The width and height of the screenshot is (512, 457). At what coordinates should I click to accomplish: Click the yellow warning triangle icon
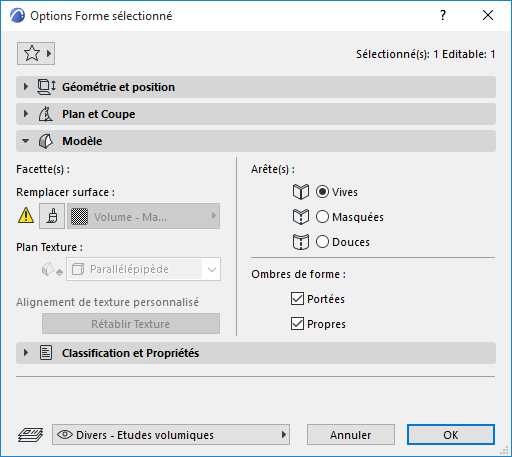coord(26,215)
